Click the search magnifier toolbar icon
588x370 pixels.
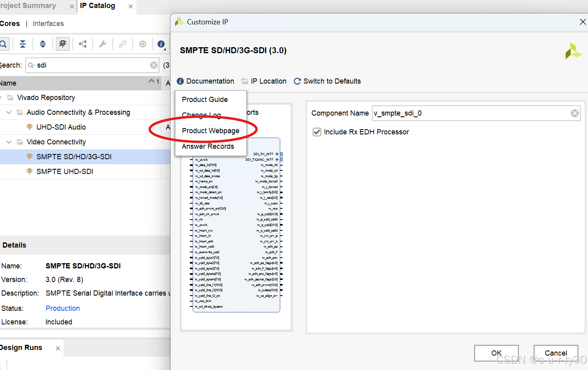3,44
